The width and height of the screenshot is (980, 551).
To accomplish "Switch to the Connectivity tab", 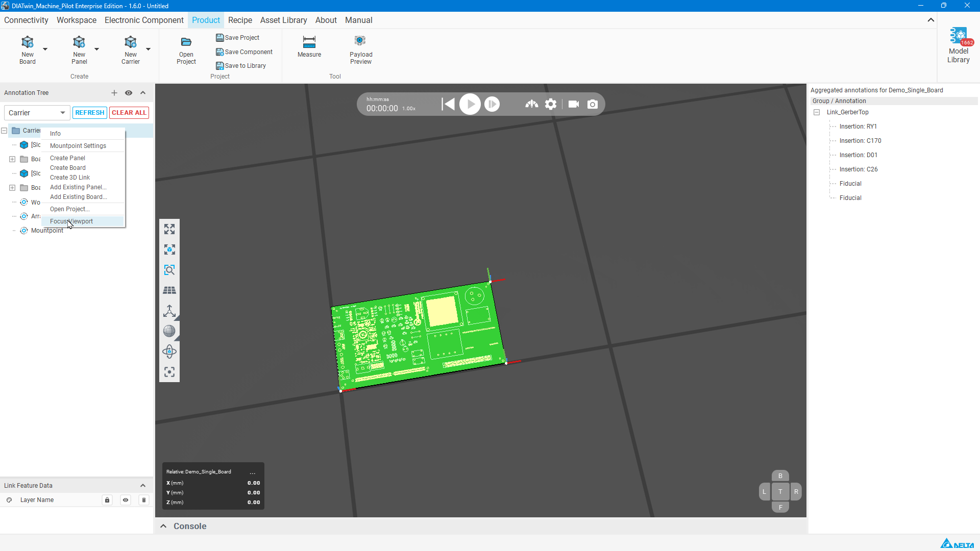I will click(x=26, y=20).
